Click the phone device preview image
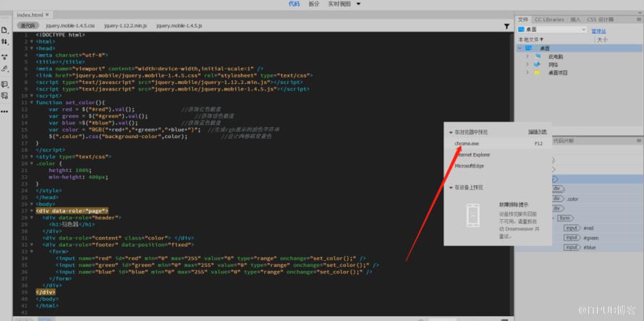Screen dimensions: 644x321 point(473,215)
